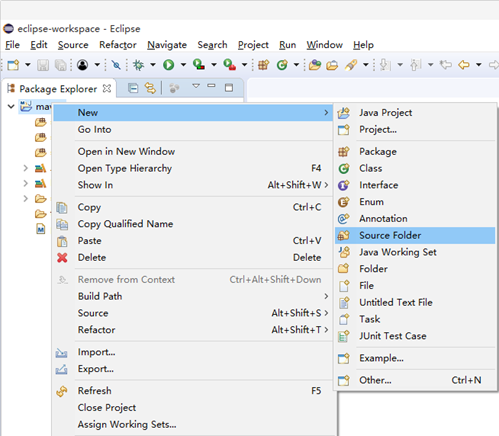Click Go Into in the context menu

[193, 129]
